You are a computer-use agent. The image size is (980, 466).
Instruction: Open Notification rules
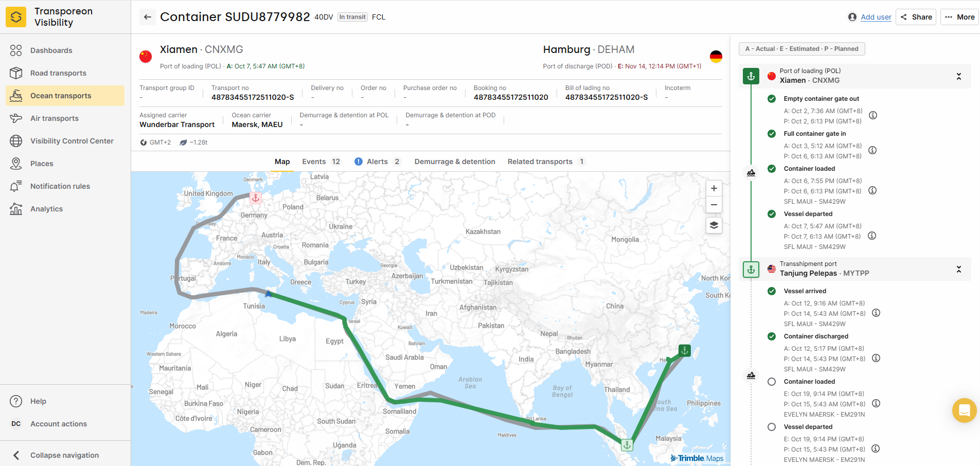coord(65,186)
